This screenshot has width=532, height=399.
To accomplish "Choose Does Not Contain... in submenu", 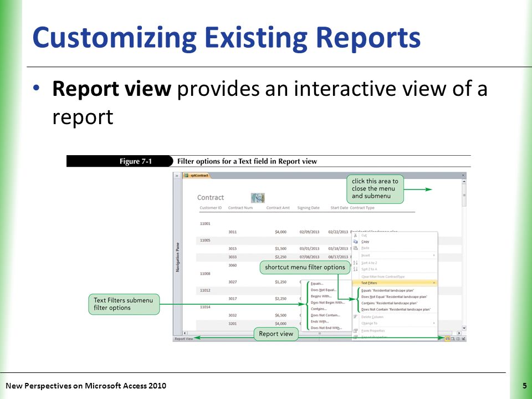I will pyautogui.click(x=325, y=315).
